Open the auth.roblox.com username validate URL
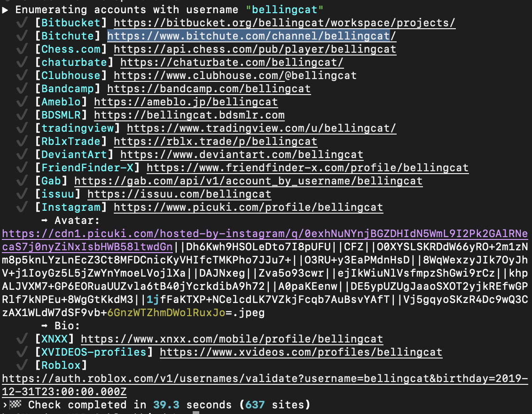Screen dimensions: 532x414 pyautogui.click(x=265, y=385)
